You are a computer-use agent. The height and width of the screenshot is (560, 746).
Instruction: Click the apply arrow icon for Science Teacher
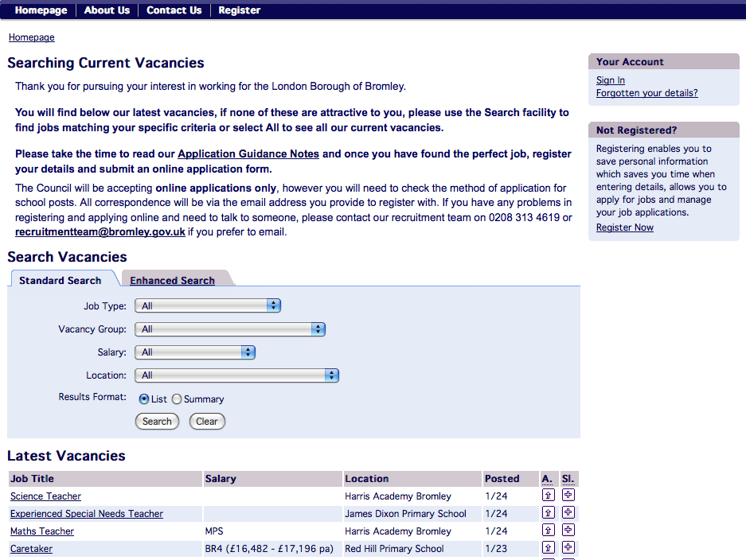pos(548,495)
